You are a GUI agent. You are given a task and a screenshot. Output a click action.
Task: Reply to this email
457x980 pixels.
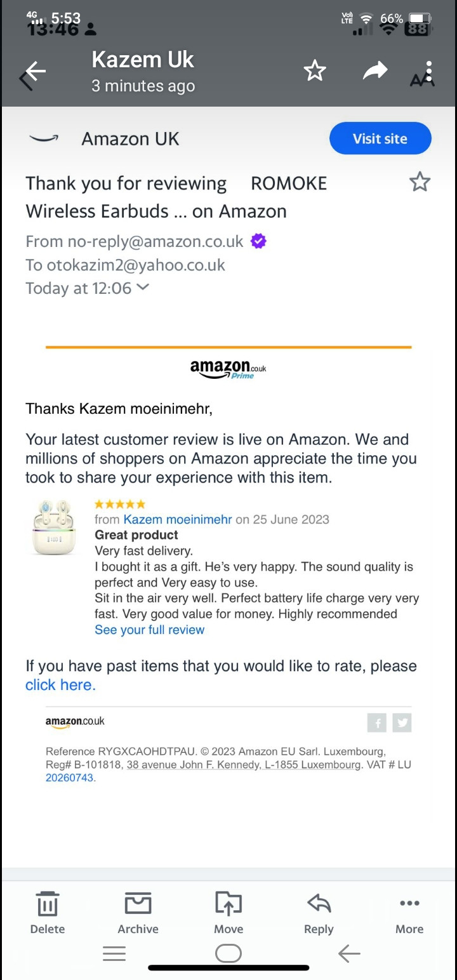[x=319, y=912]
